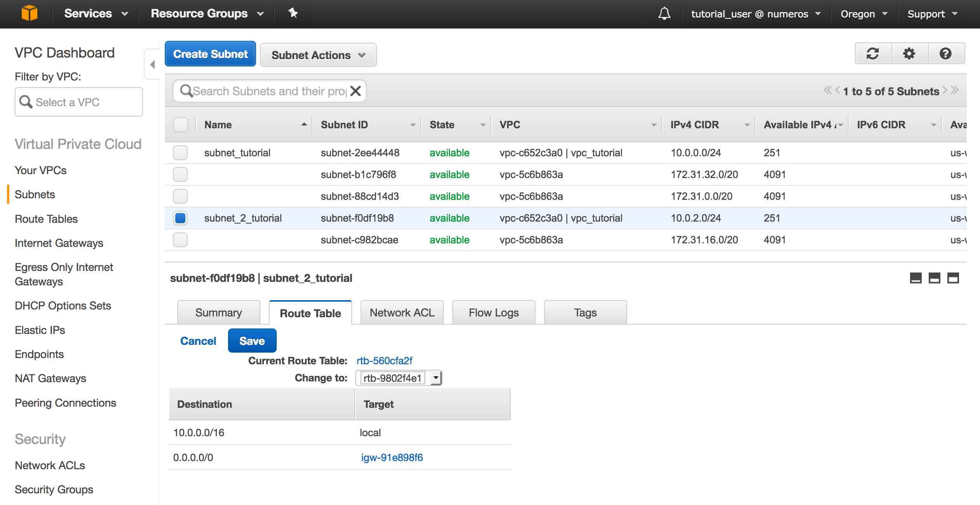Check the subnet_tutorial row checkbox

(180, 153)
